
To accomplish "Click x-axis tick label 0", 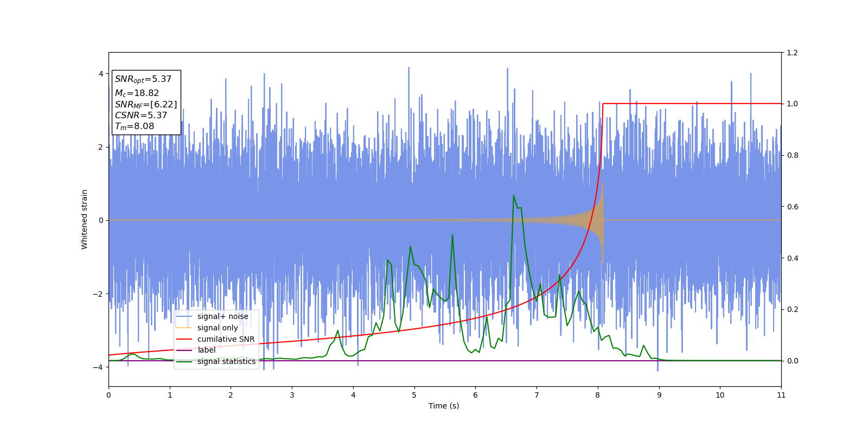I will pyautogui.click(x=108, y=395).
